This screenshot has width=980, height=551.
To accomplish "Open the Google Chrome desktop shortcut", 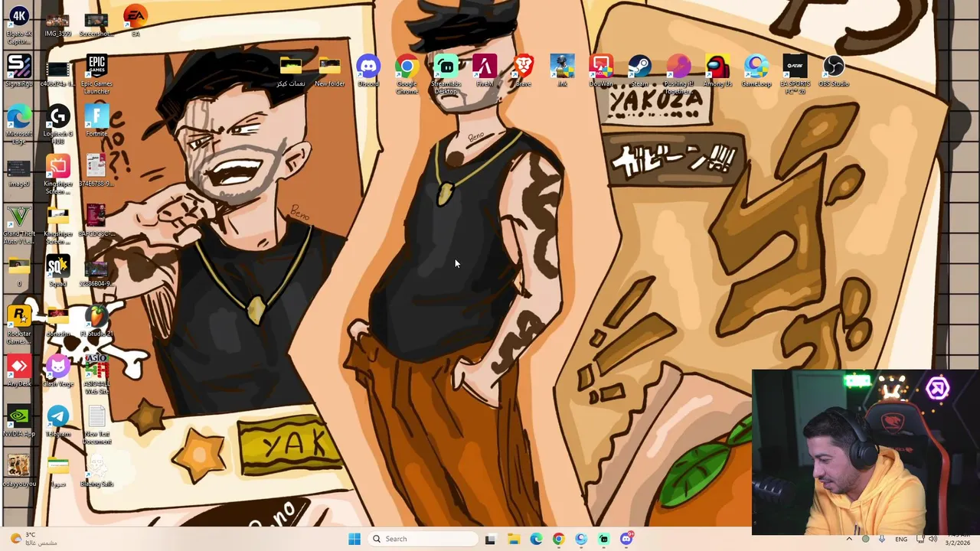I will (407, 74).
